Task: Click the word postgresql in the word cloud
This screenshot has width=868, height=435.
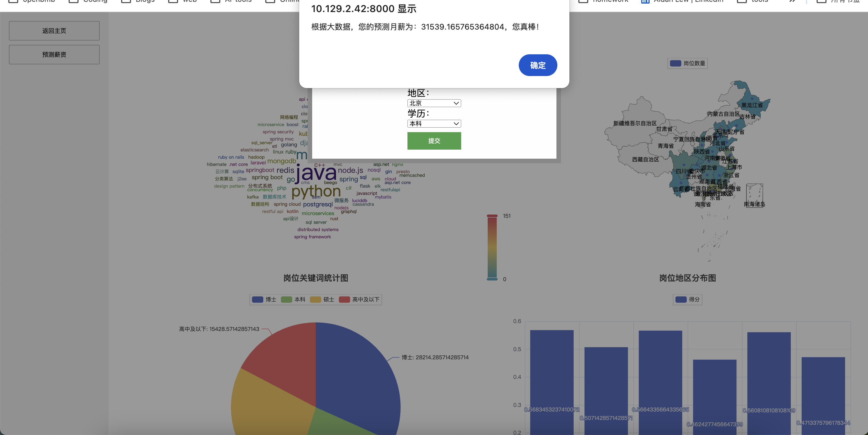Action: (318, 204)
